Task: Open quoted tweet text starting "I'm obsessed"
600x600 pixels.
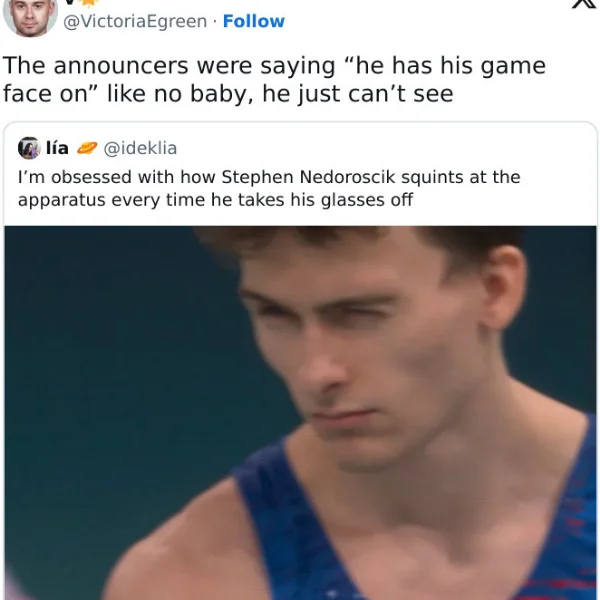Action: pyautogui.click(x=269, y=188)
